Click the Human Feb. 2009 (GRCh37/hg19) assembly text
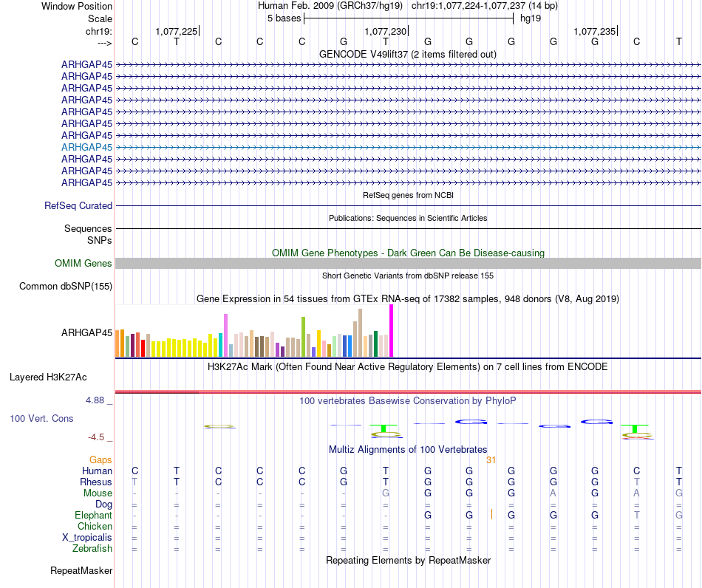 tap(330, 6)
